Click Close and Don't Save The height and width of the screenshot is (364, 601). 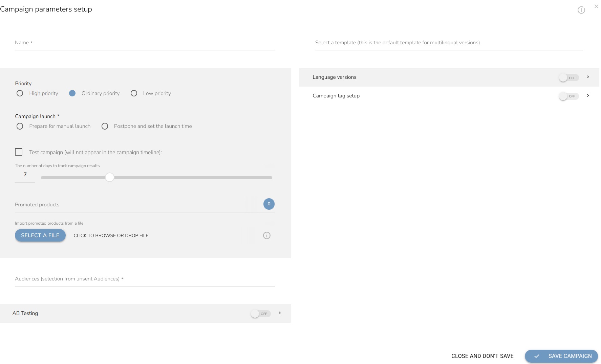click(482, 356)
